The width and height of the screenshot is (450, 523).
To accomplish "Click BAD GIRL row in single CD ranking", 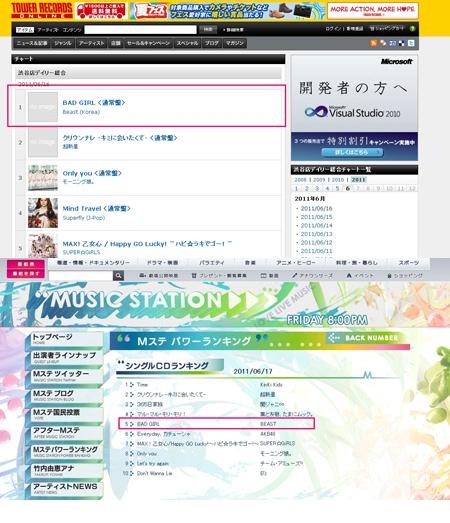I will coord(216,424).
